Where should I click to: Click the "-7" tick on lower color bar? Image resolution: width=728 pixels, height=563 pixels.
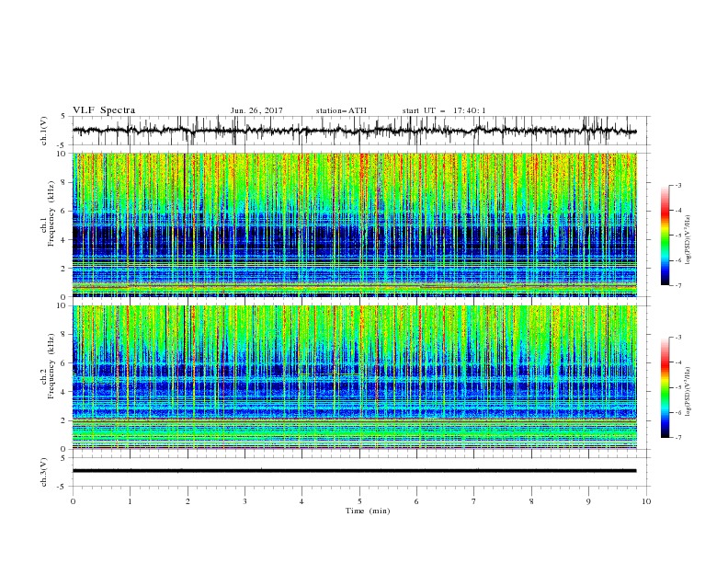[x=678, y=438]
